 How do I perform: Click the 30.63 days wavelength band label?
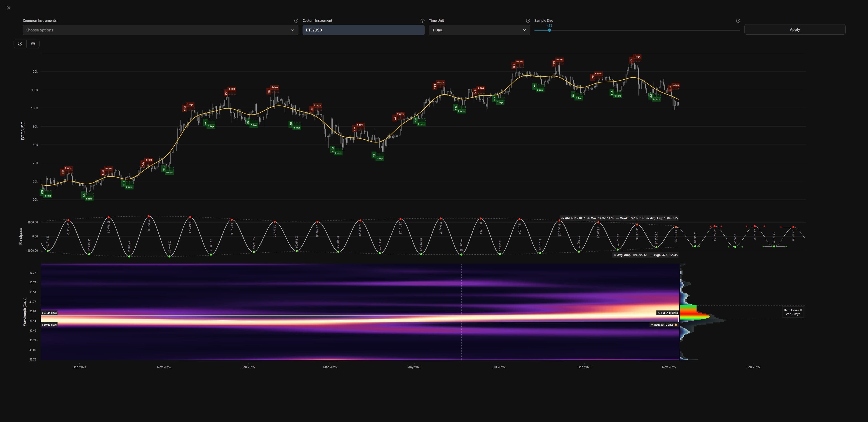[49, 325]
